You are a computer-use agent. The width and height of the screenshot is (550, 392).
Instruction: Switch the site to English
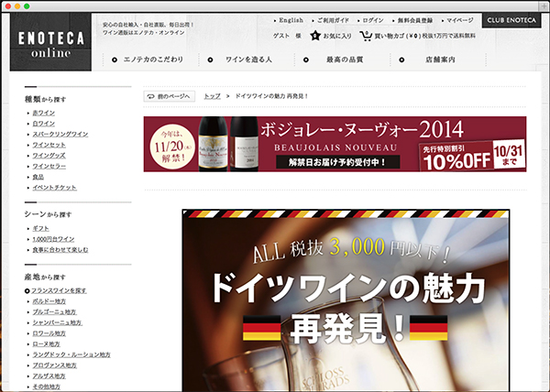pos(290,19)
